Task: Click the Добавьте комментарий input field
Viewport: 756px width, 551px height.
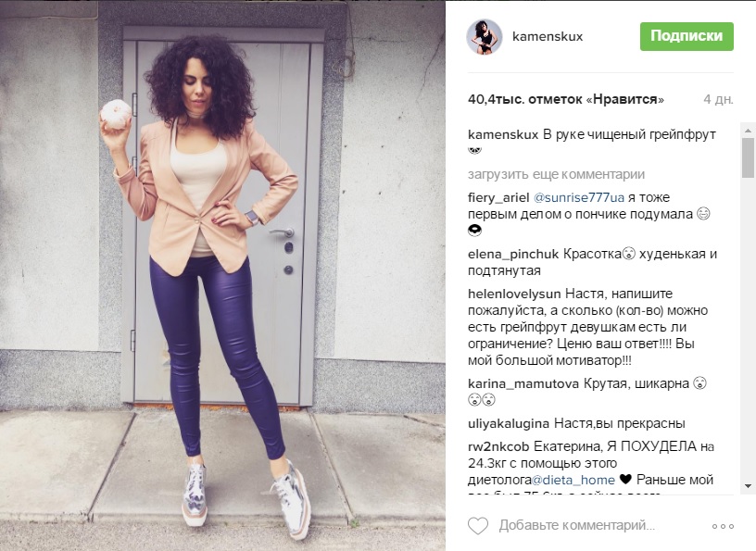Action: (x=576, y=525)
